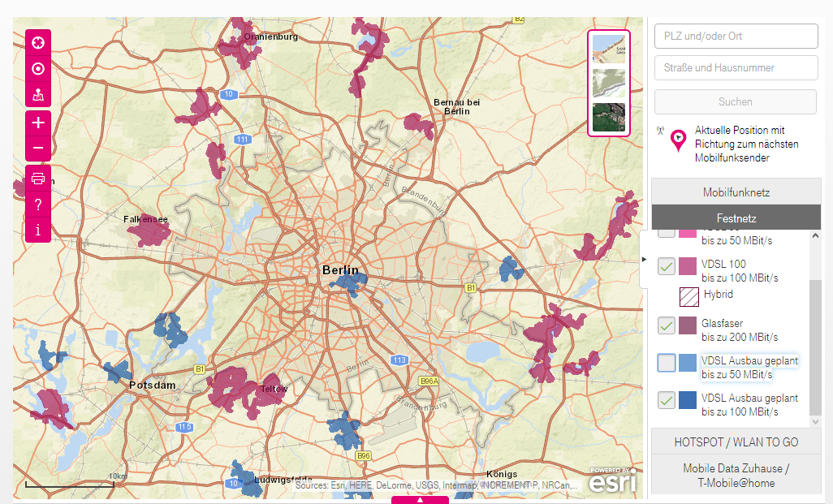Select the terrain basemap thumbnail
The height and width of the screenshot is (504, 833).
[609, 84]
